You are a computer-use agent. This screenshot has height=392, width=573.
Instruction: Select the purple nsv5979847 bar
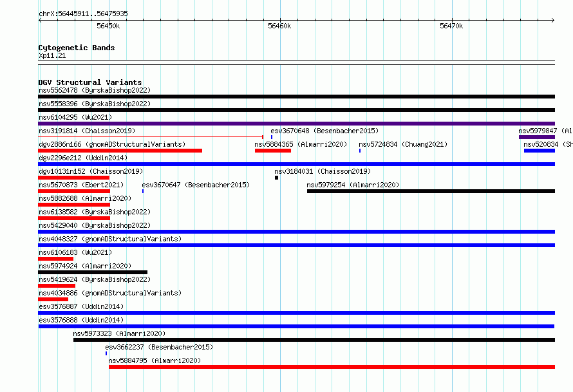(x=537, y=137)
